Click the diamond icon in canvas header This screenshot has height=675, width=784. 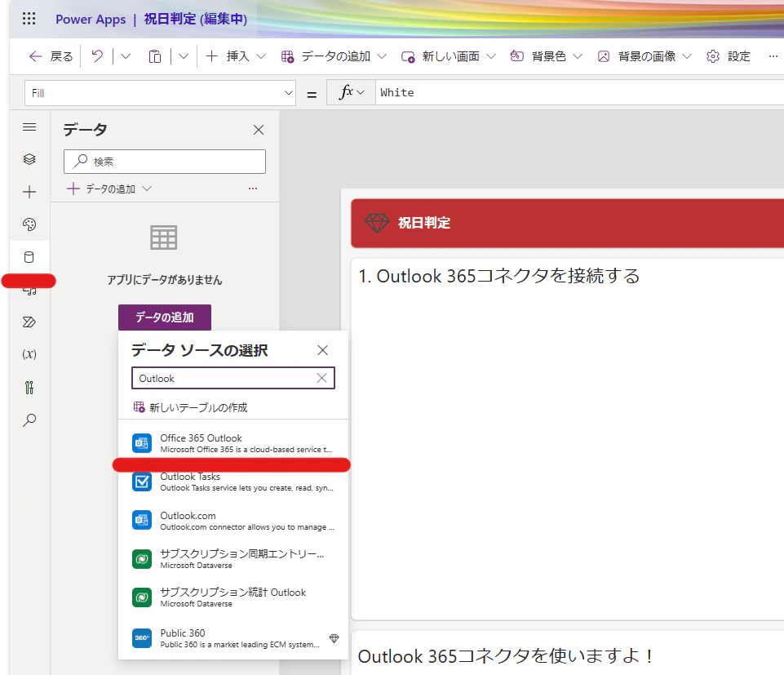point(377,223)
